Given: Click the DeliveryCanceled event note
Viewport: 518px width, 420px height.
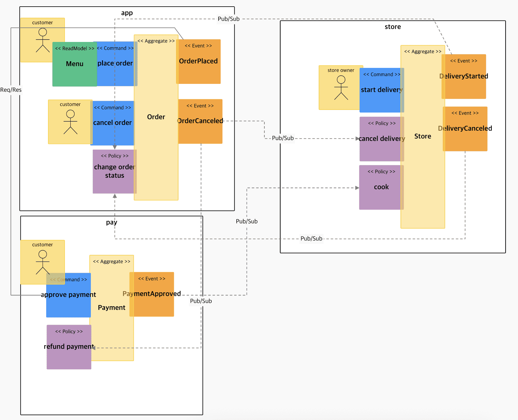Looking at the screenshot, I should tap(465, 129).
